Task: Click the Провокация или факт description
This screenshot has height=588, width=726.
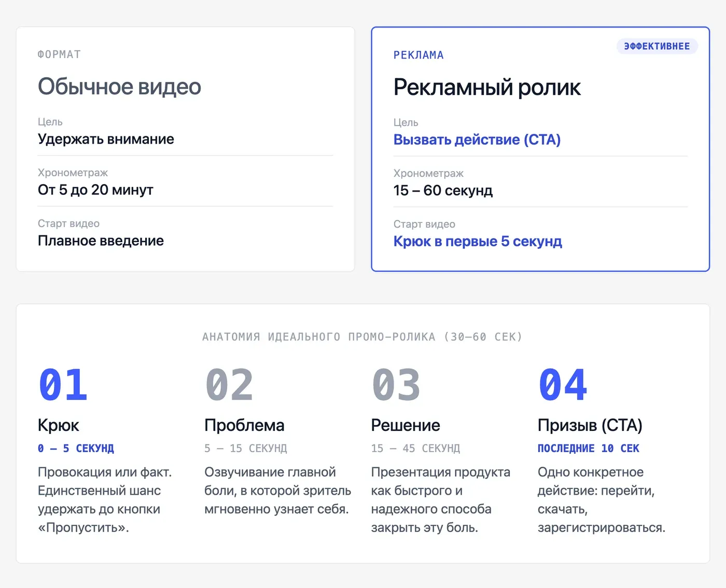Action: pyautogui.click(x=105, y=500)
